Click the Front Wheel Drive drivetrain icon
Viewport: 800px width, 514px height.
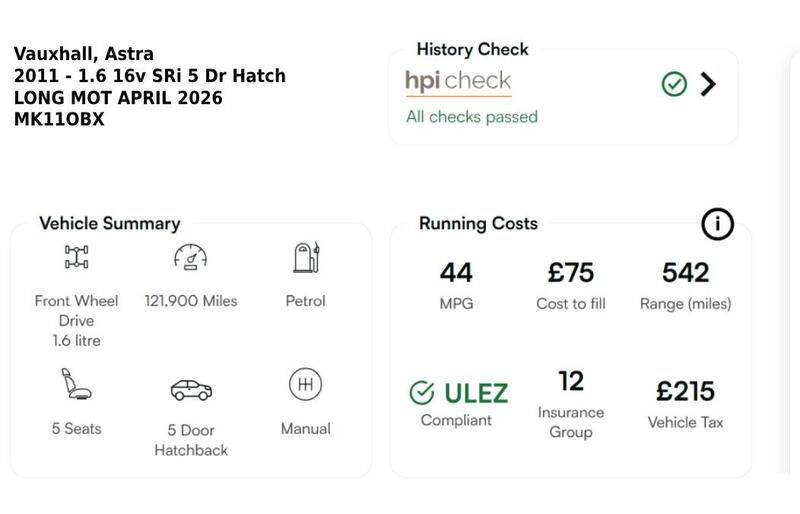(77, 257)
